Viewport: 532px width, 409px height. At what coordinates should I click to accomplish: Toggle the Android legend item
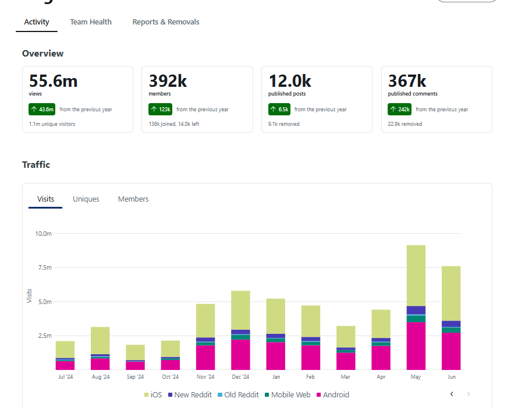333,395
